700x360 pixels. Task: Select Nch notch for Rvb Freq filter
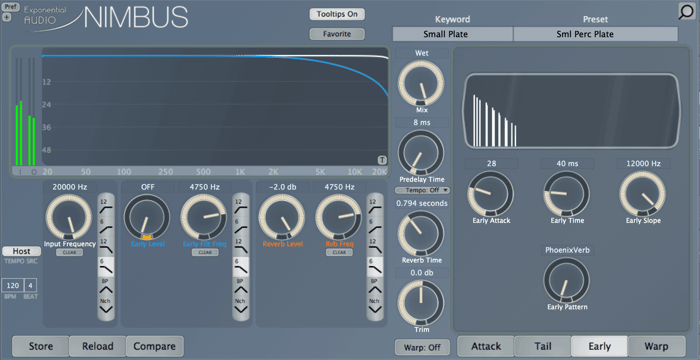tap(375, 306)
